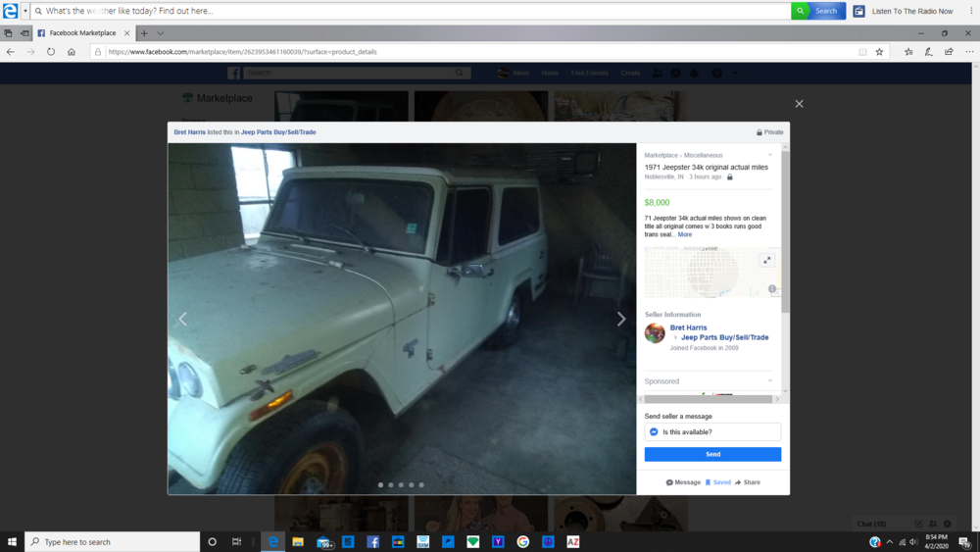Click the Miscellaneous breadcrumb link
The height and width of the screenshot is (552, 980).
point(703,155)
